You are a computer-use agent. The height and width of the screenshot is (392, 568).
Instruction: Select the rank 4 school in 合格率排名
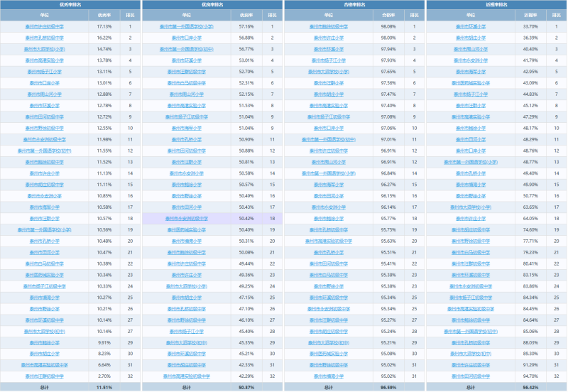[329, 60]
